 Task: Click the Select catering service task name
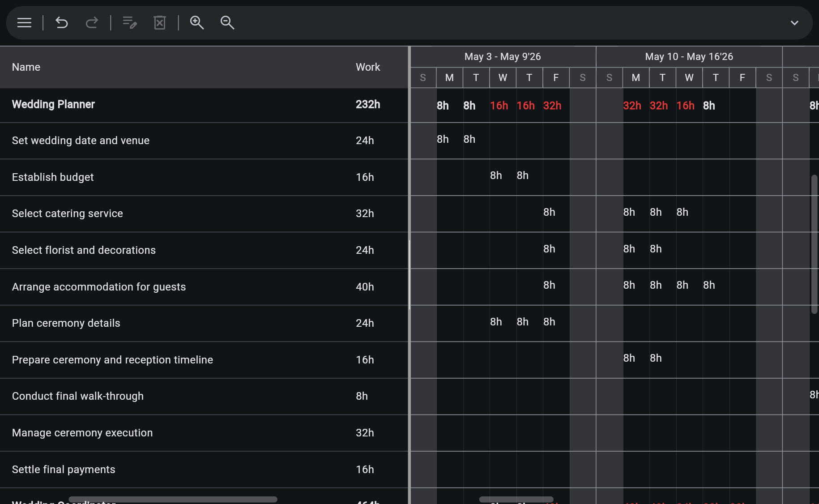(x=67, y=214)
